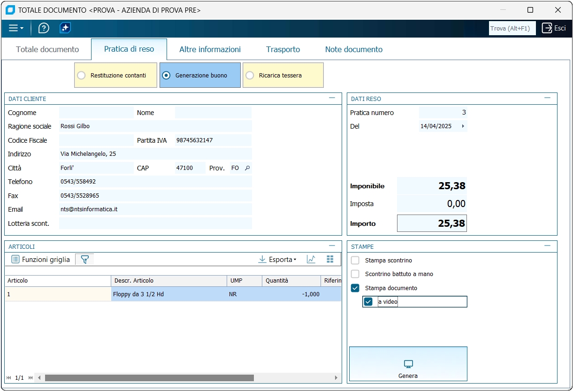Check Scontrino battuto a mano

click(355, 274)
